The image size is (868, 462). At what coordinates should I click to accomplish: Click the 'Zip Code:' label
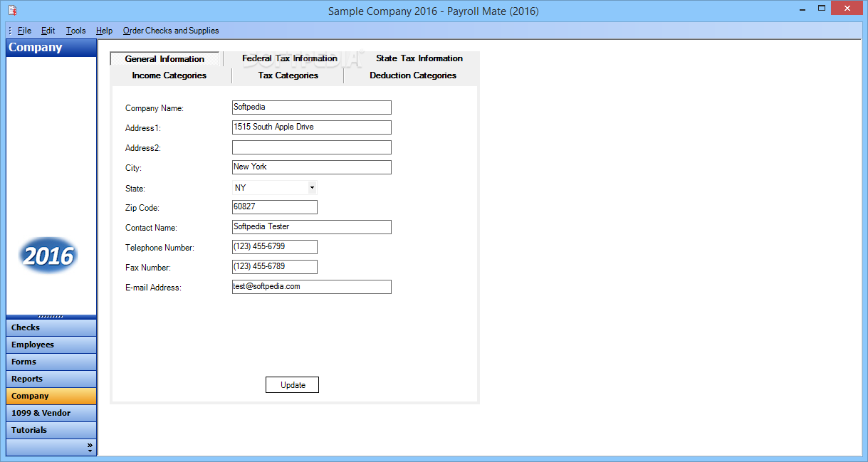point(142,208)
